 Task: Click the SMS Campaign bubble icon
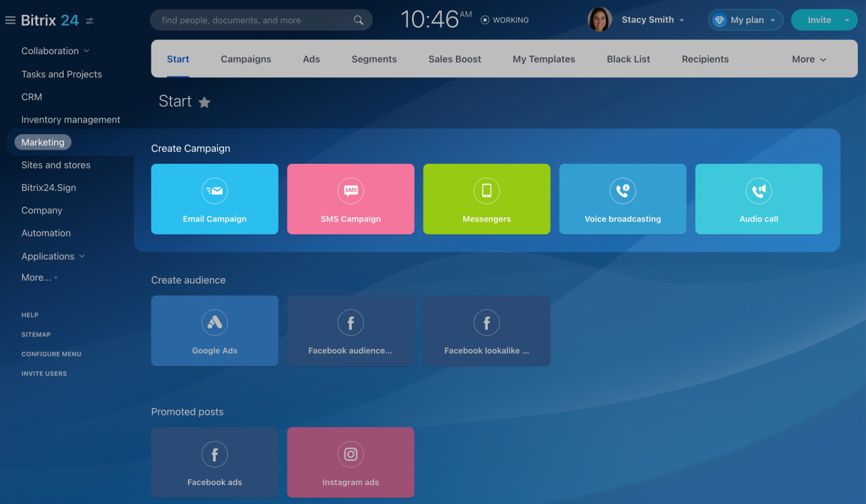pyautogui.click(x=350, y=191)
